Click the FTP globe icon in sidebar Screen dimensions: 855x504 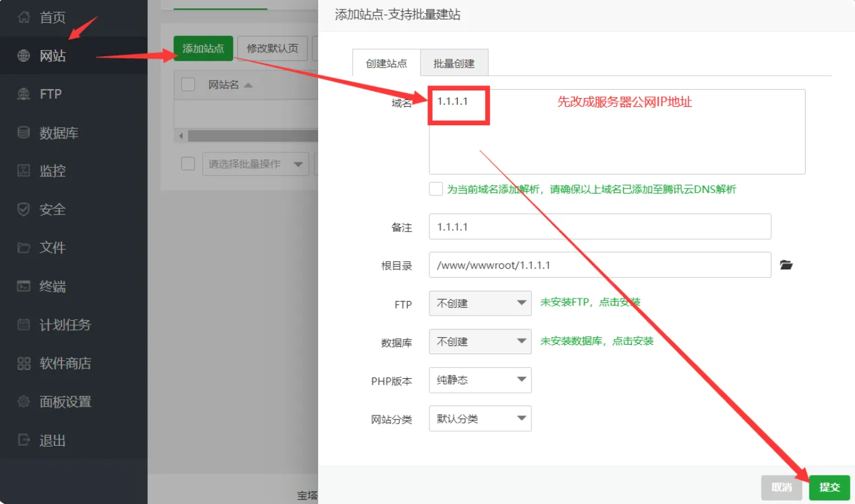[23, 94]
